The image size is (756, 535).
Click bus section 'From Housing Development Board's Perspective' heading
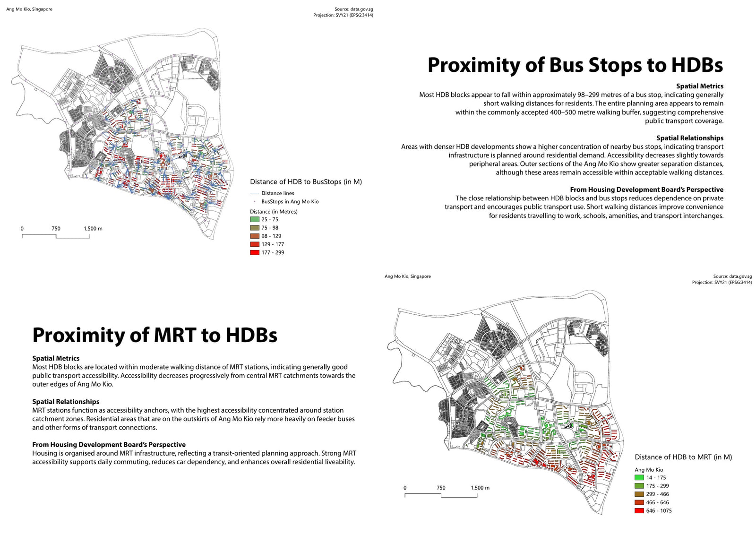click(647, 190)
